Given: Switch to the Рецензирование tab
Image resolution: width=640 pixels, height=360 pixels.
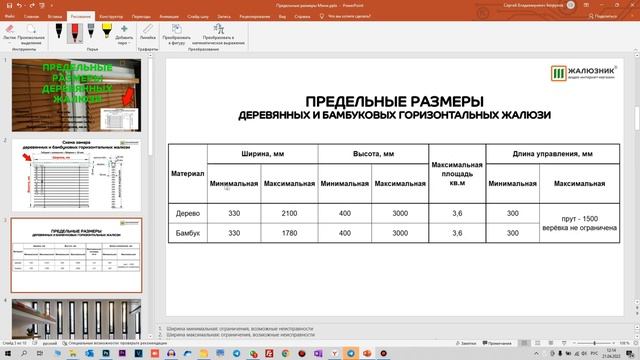Looking at the screenshot, I should pos(255,16).
